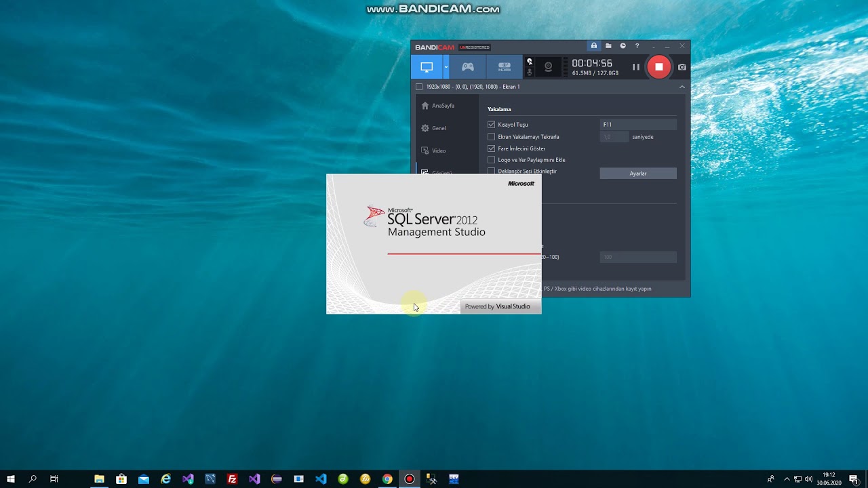868x488 pixels.
Task: Open SQL Server Management Studio taskbar icon
Action: pos(431,479)
